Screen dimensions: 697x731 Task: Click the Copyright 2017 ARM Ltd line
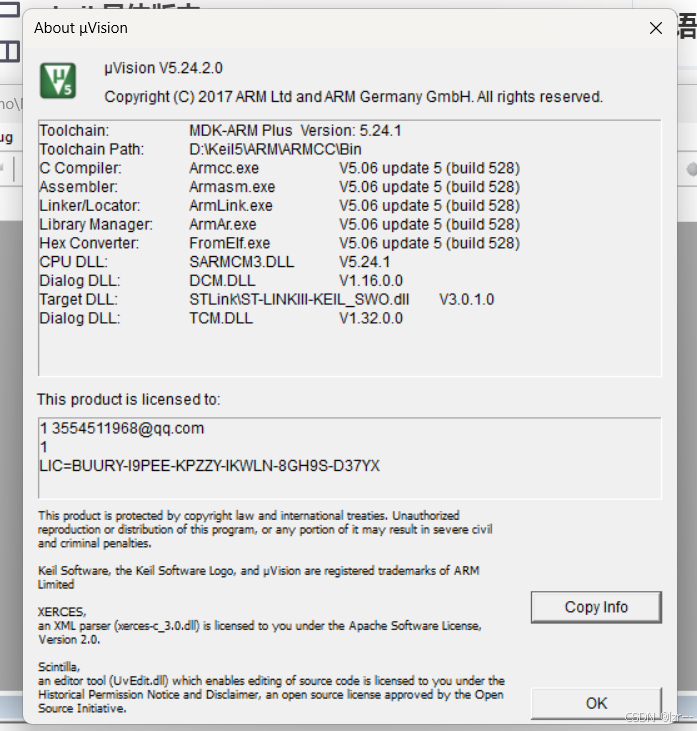[353, 97]
